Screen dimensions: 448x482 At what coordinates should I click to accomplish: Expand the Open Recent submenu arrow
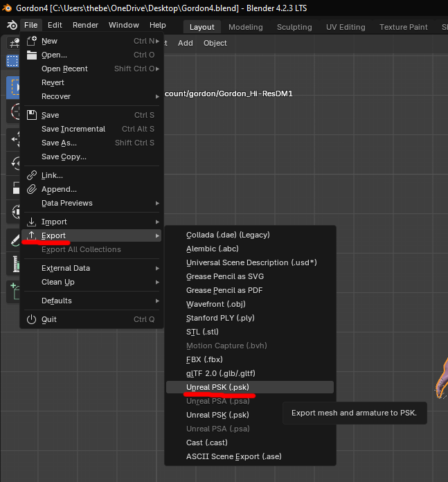point(157,69)
